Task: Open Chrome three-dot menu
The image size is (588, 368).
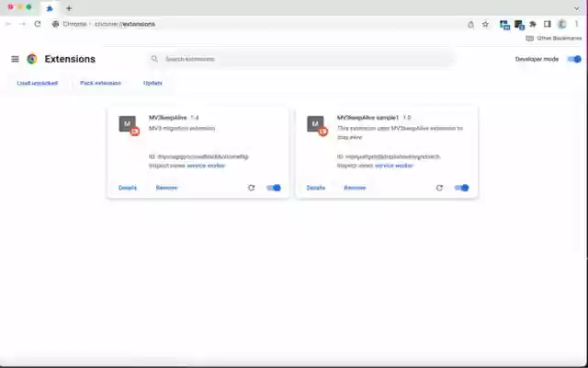Action: pyautogui.click(x=576, y=25)
